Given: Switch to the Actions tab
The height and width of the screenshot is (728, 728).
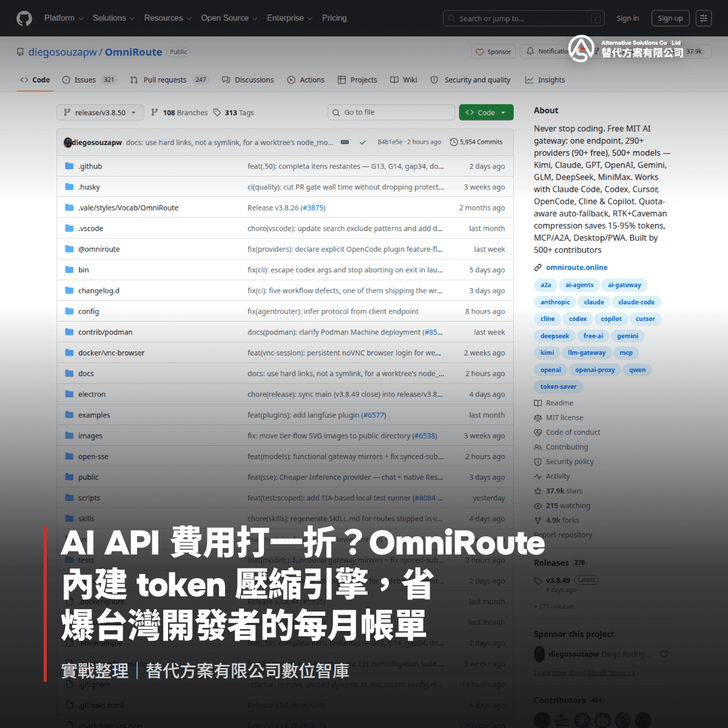Looking at the screenshot, I should 306,80.
